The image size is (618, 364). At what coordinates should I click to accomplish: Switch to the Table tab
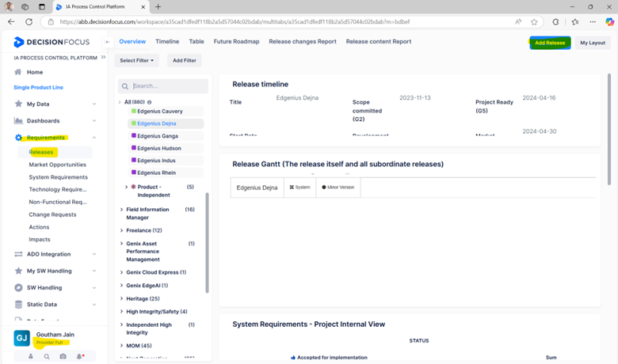196,41
